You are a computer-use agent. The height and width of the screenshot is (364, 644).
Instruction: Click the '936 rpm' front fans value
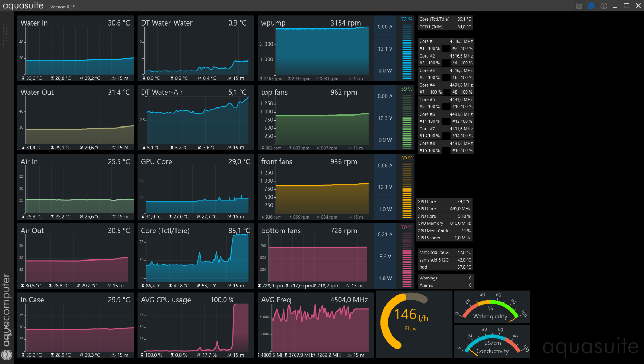point(344,162)
